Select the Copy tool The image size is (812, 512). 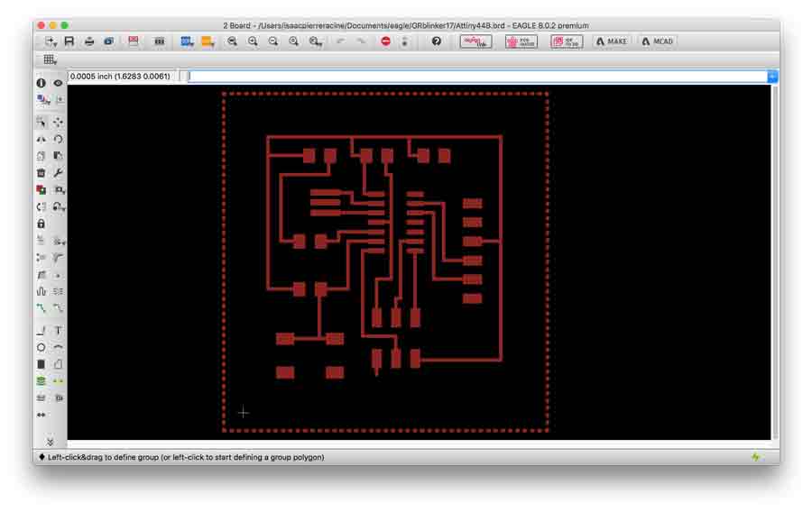tap(41, 156)
